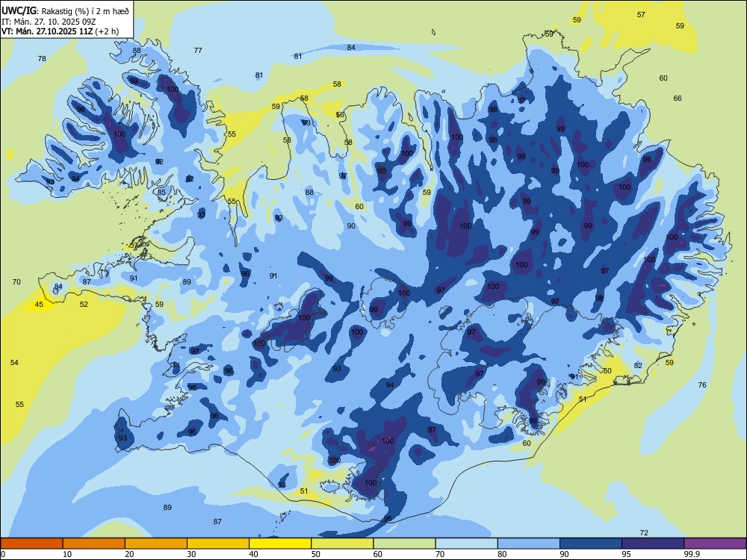Click the pale blue 70–80 legend swatch

pos(466,544)
